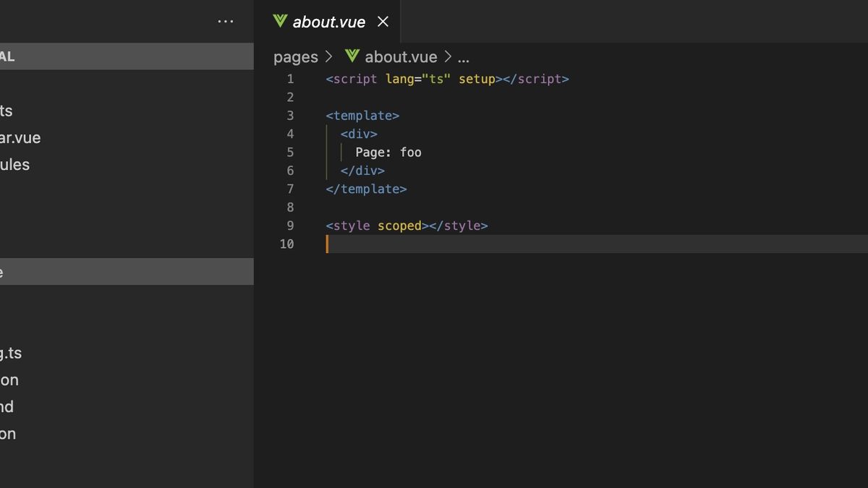Open the pages breadcrumb dropdown
Screen dimensions: 868x488
[296, 56]
